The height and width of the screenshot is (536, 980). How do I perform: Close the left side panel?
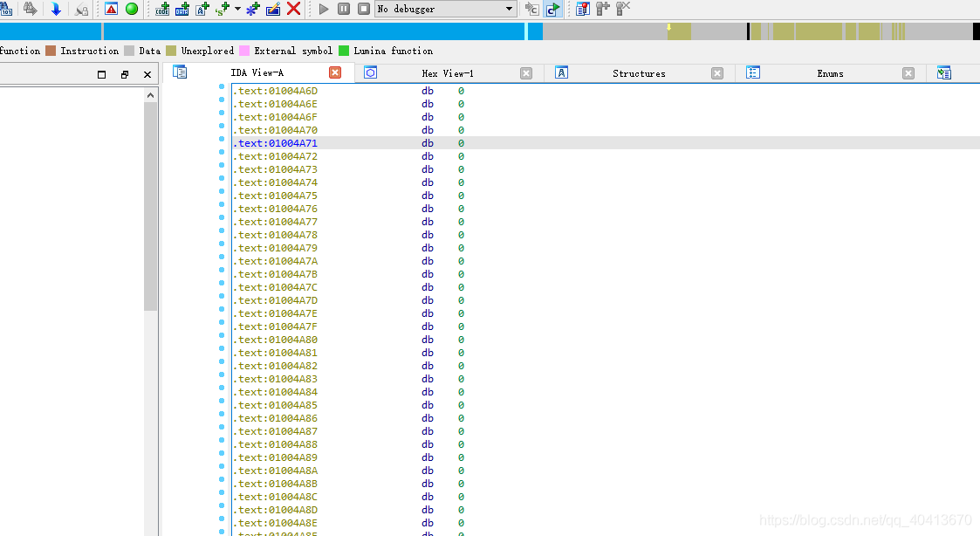(147, 74)
